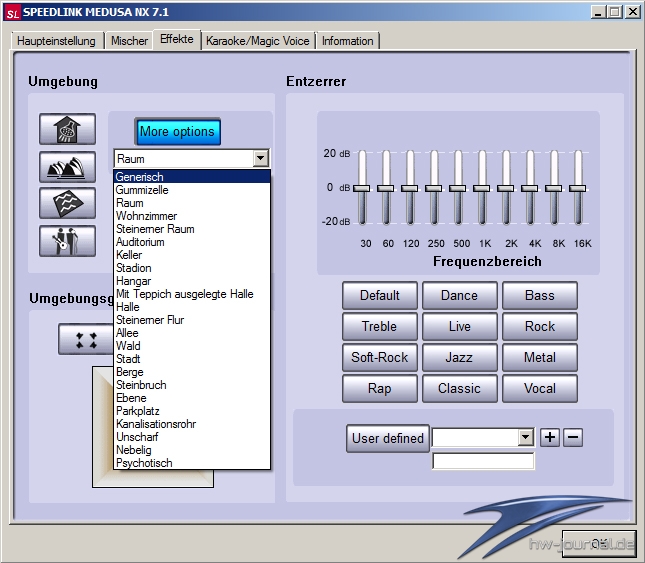This screenshot has width=645, height=563.
Task: Apply the Bass equalizer preset
Action: [540, 296]
